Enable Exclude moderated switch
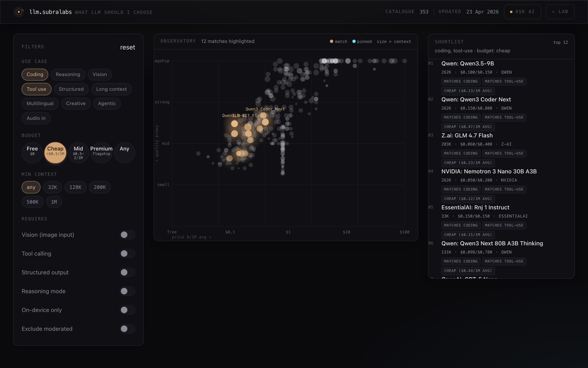The image size is (588, 368). pos(127,329)
